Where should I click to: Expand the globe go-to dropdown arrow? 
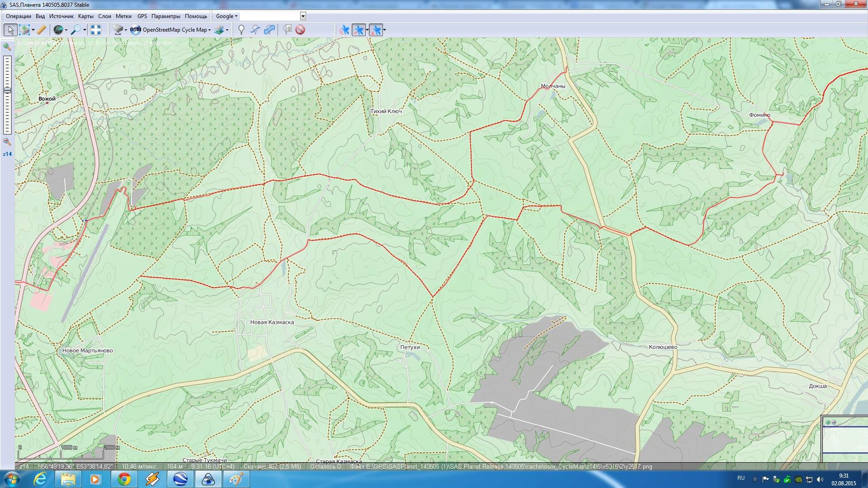coord(66,30)
